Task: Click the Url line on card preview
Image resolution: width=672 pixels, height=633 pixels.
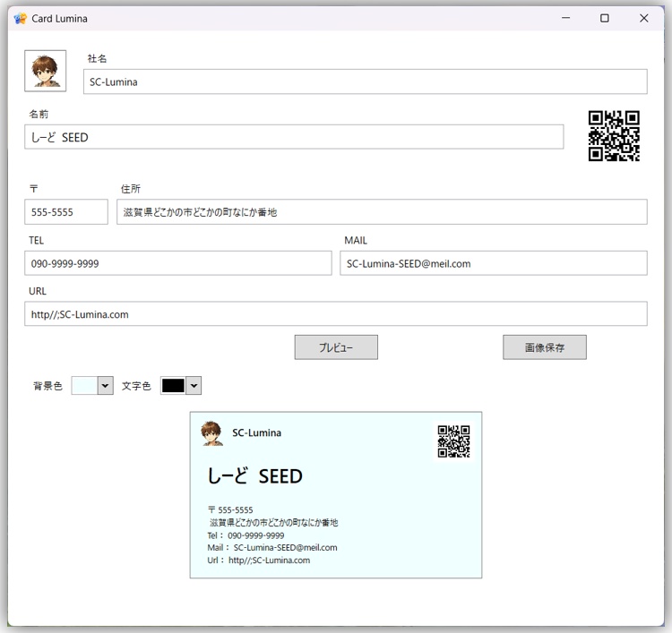Action: 258,560
